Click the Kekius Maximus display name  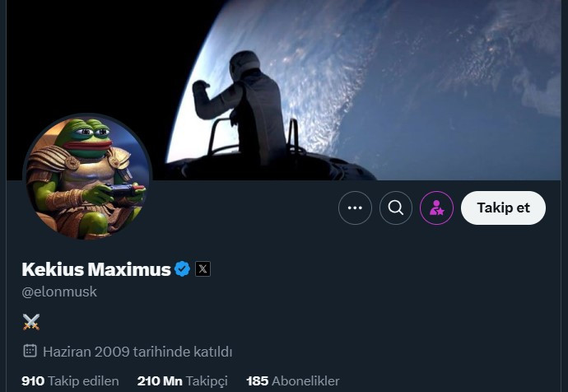pyautogui.click(x=96, y=269)
